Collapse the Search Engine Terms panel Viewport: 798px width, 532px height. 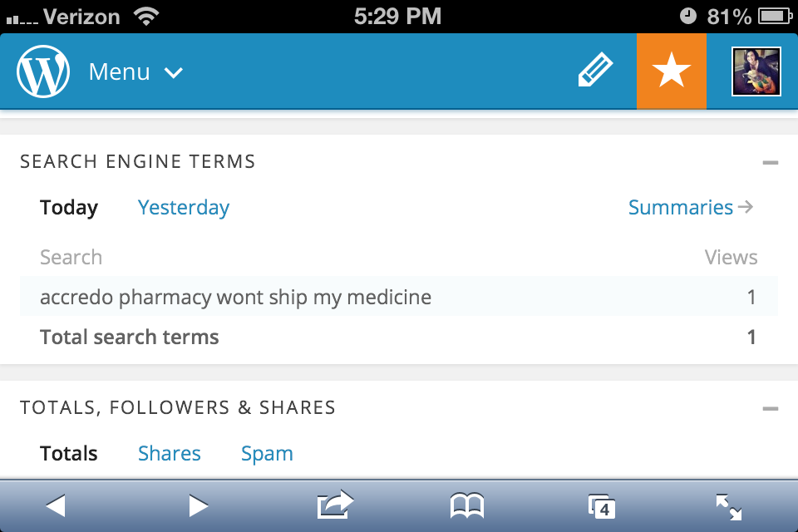(x=770, y=163)
